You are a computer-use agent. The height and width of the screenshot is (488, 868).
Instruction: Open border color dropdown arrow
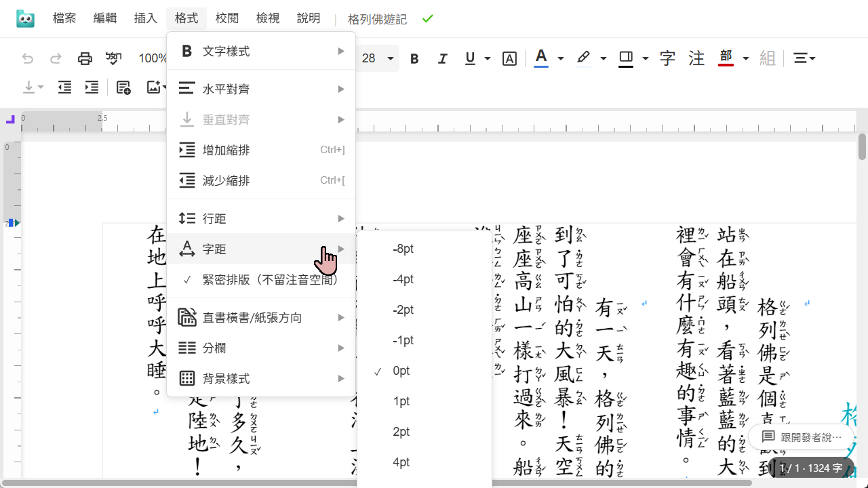point(645,59)
